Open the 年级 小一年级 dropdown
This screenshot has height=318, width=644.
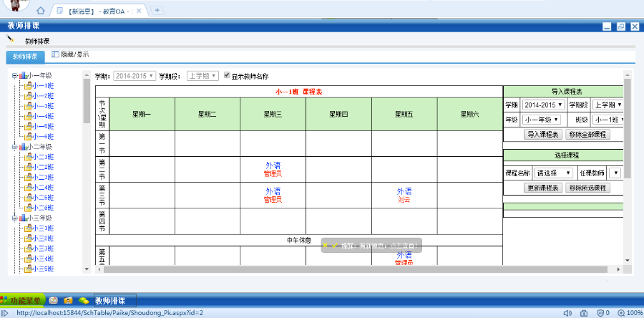tap(542, 120)
